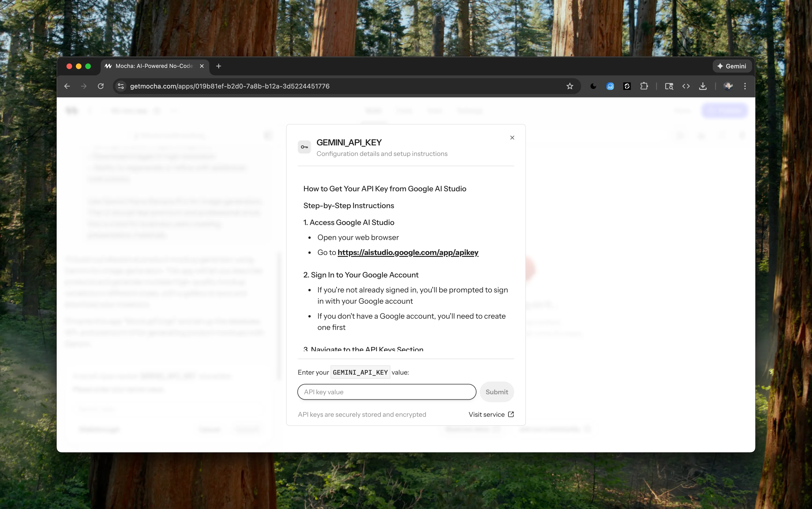Open the aistudio.google.com/app/apikey link
The image size is (812, 509).
408,252
